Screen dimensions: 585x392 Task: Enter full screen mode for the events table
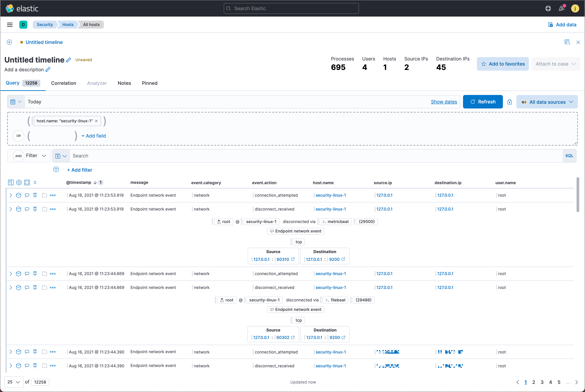coord(27,182)
